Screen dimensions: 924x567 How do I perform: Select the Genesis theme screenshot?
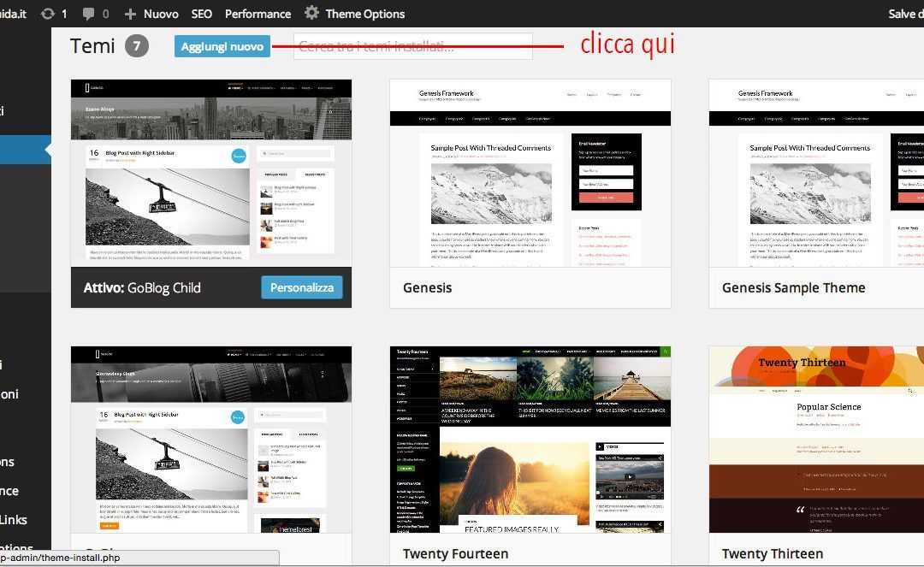click(x=530, y=173)
